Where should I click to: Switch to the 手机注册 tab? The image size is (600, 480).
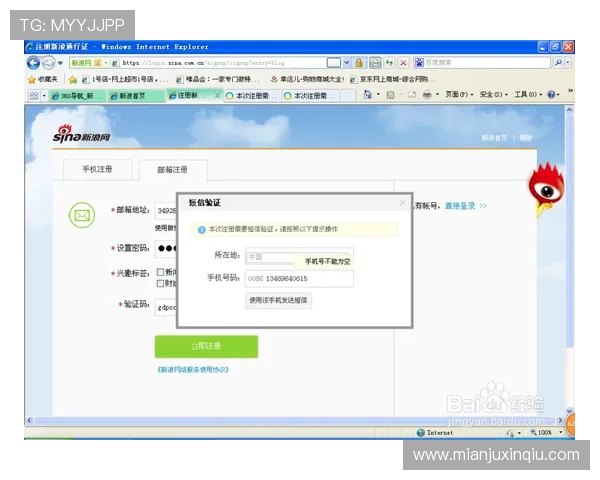(97, 169)
